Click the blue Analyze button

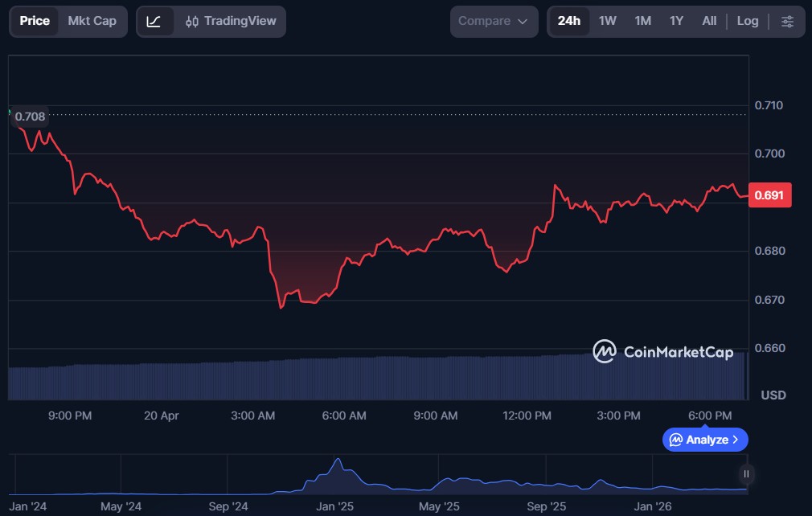tap(705, 440)
